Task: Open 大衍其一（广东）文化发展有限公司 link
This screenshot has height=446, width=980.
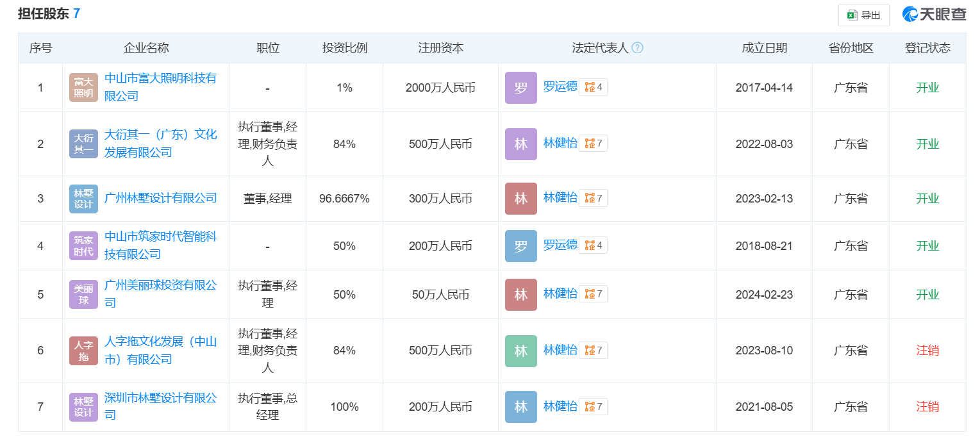Action: click(160, 144)
